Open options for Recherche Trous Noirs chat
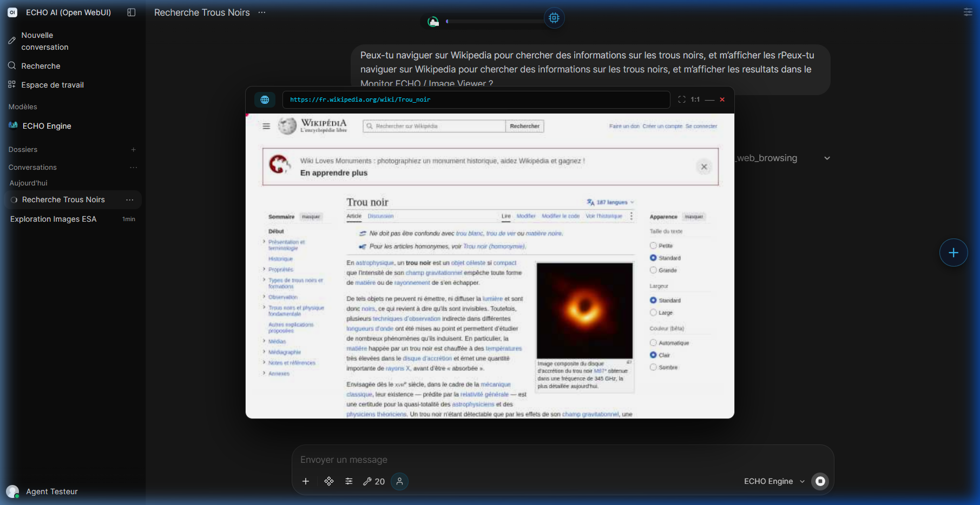Image resolution: width=980 pixels, height=505 pixels. click(130, 200)
